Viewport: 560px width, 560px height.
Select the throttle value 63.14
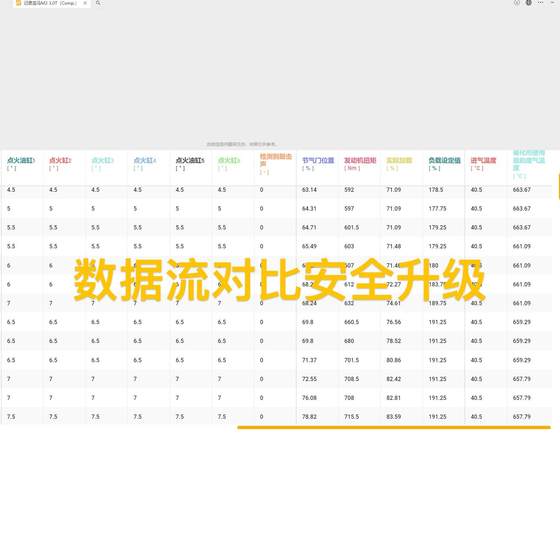[309, 190]
